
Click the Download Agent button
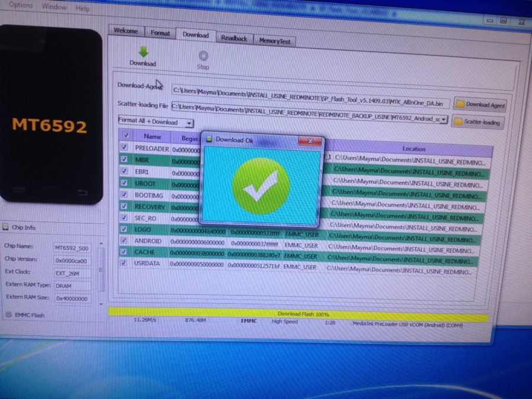coord(480,105)
